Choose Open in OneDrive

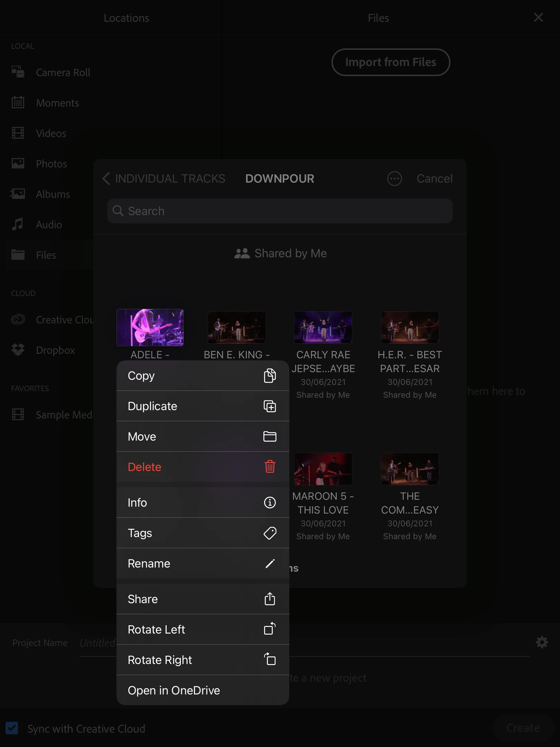point(203,690)
